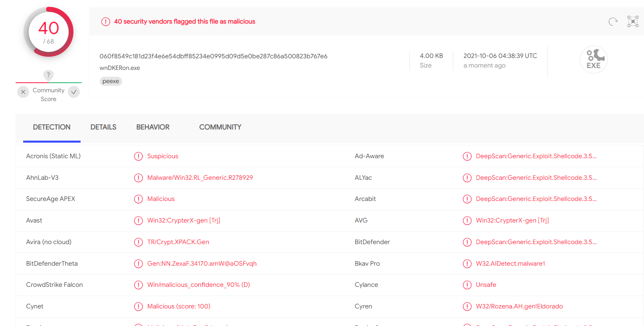Click warning icon beside AVG result
644x326 pixels.
click(x=467, y=221)
